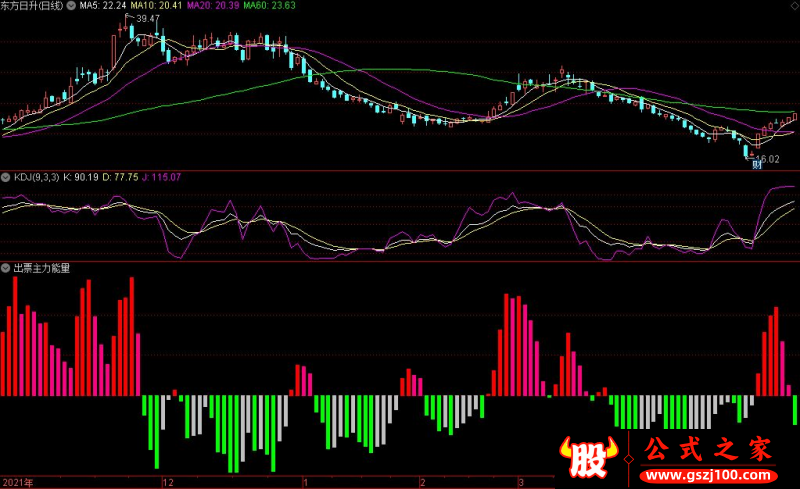
Task: Click the green MA60: 23.63 label
Action: 269,6
